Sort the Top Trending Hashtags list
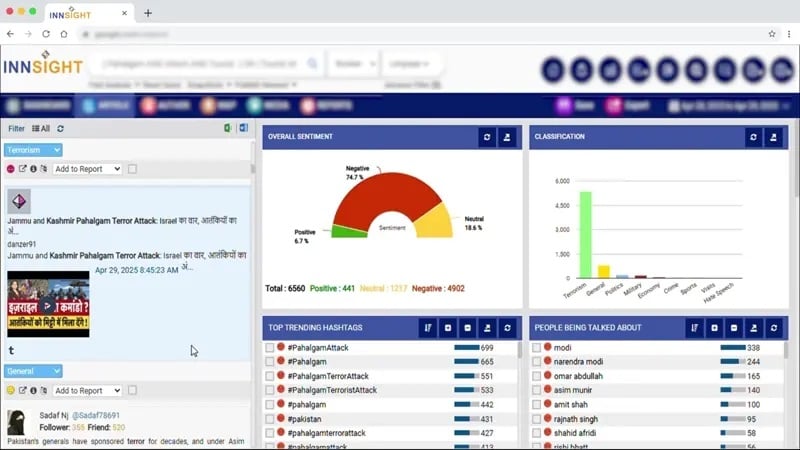This screenshot has width=800, height=450. click(428, 328)
